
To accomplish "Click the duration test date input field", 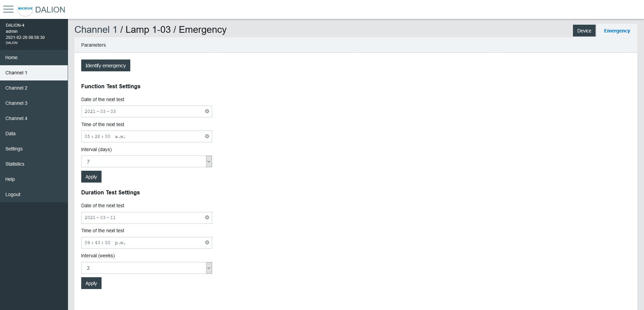I will [x=142, y=218].
